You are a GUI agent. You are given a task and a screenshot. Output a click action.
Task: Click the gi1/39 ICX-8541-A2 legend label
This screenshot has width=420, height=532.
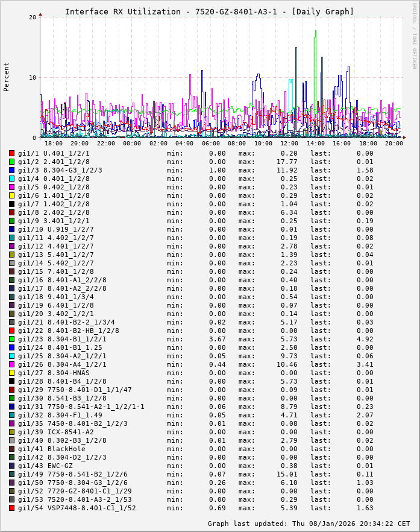tap(56, 432)
